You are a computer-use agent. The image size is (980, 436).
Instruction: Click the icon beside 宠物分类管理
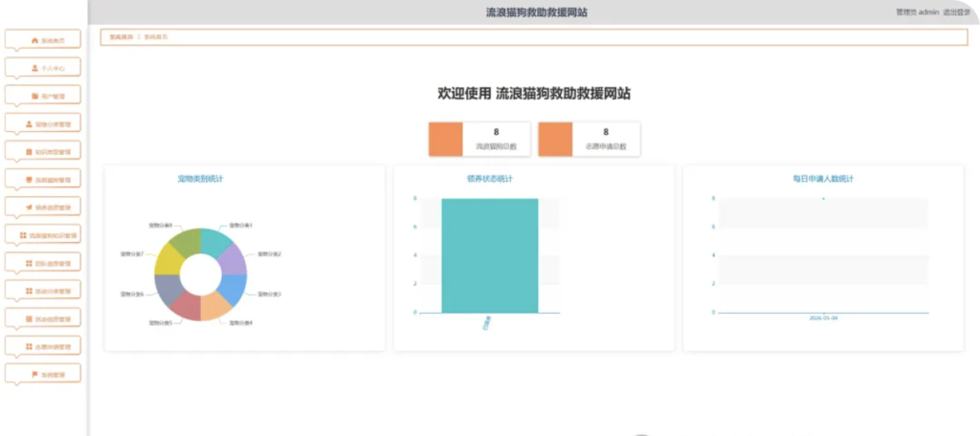point(29,124)
